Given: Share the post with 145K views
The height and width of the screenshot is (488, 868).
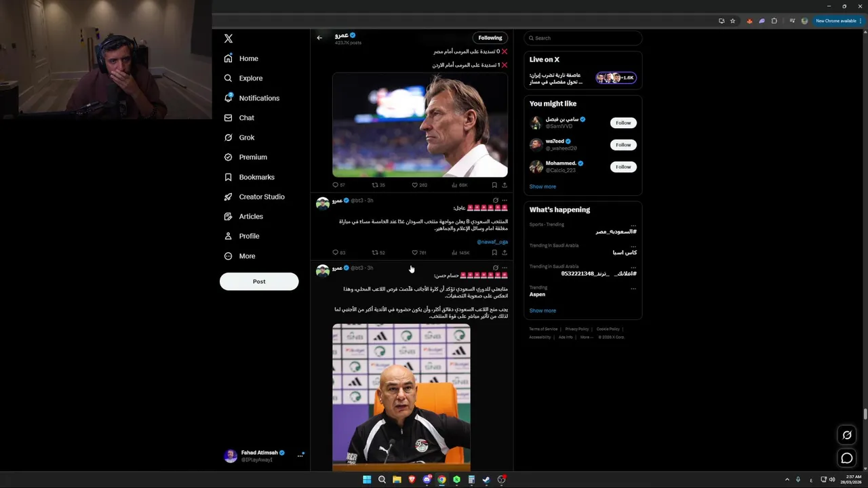Looking at the screenshot, I should [x=505, y=253].
